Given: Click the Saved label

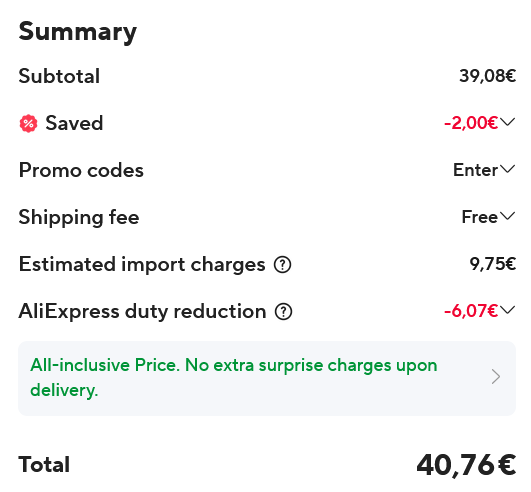Looking at the screenshot, I should click(74, 123).
